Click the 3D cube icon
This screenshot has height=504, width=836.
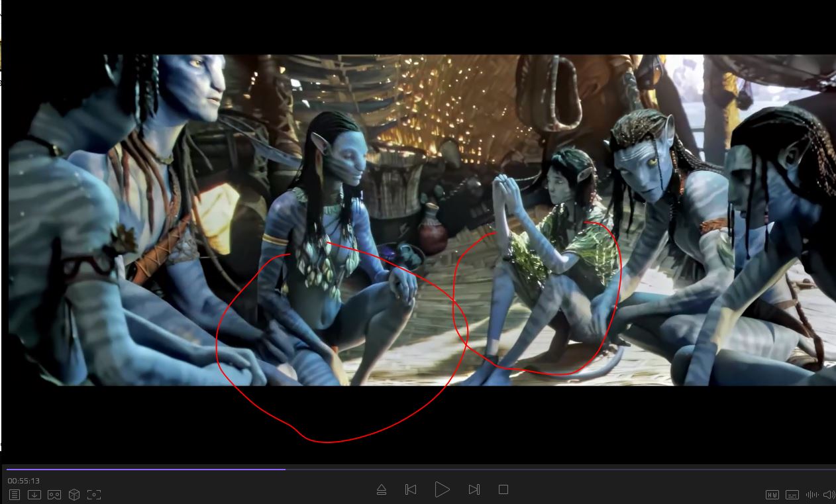(x=74, y=495)
